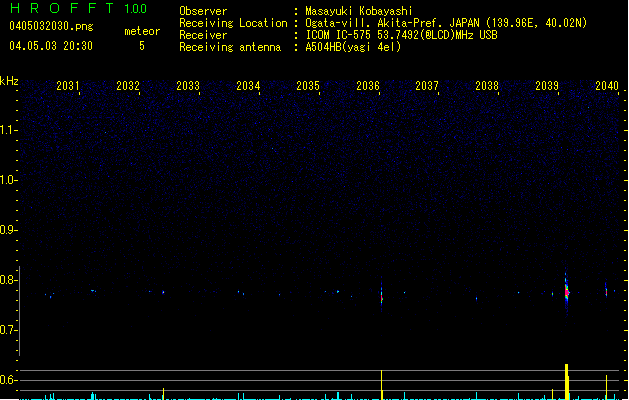629x400 pixels.
Task: Click the 1.0 kHz axis label
Action: point(8,180)
